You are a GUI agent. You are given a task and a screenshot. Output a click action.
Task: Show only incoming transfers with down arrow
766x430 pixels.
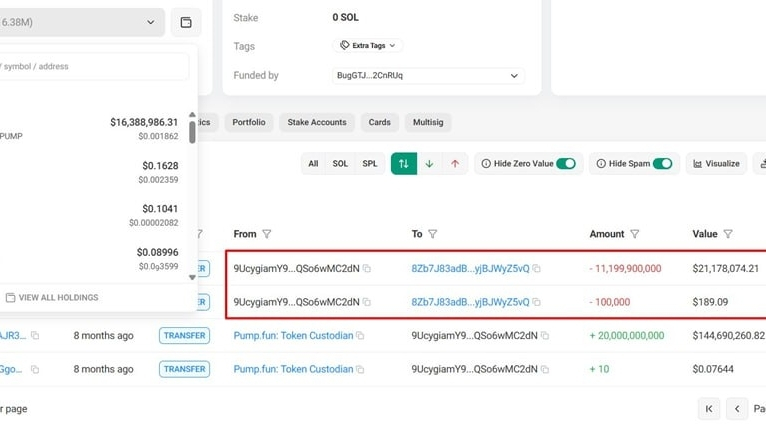point(429,164)
